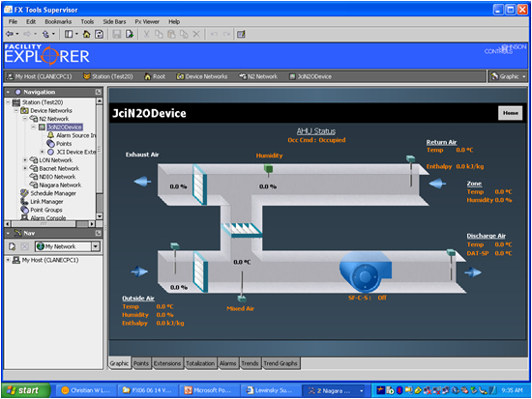Open the File menu

(13, 21)
